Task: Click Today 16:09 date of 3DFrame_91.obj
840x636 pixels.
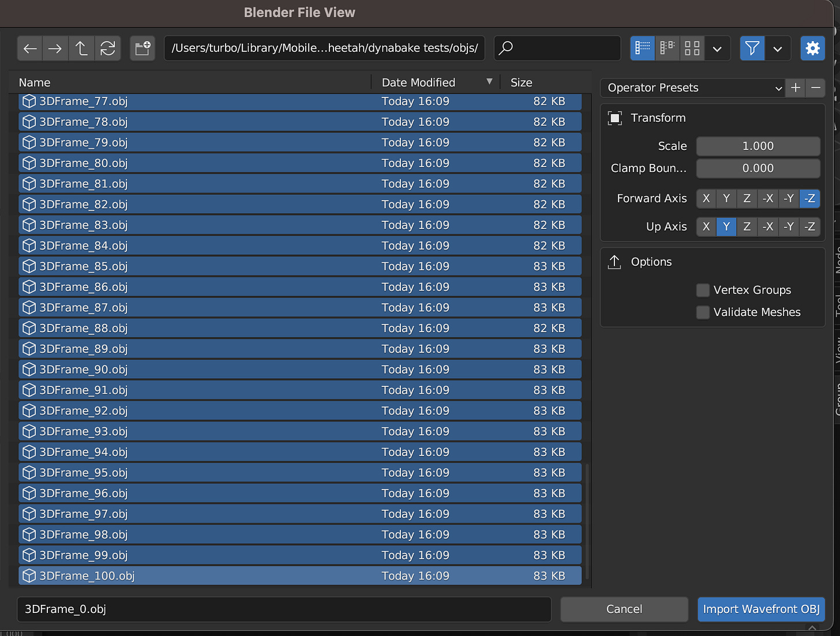Action: pos(415,390)
